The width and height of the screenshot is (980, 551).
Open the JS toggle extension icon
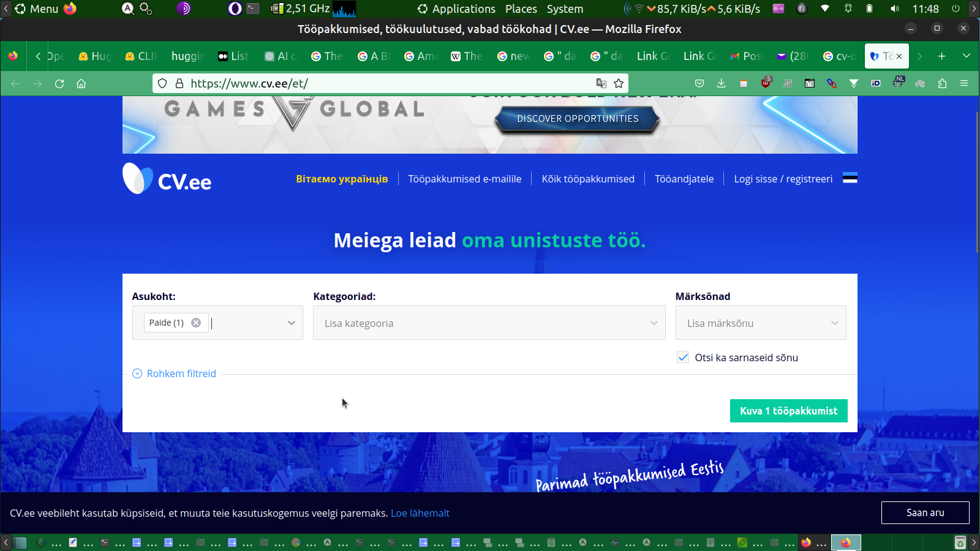tap(788, 83)
